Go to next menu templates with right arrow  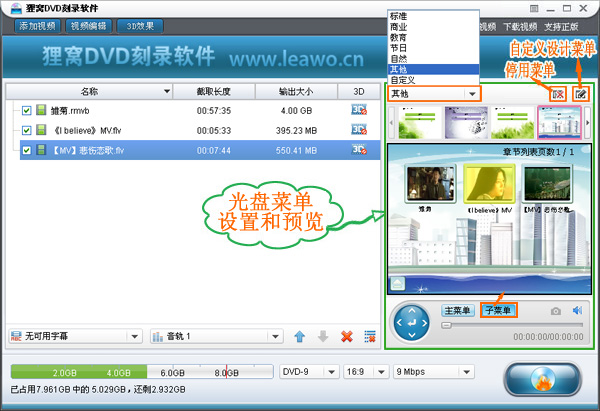[587, 122]
